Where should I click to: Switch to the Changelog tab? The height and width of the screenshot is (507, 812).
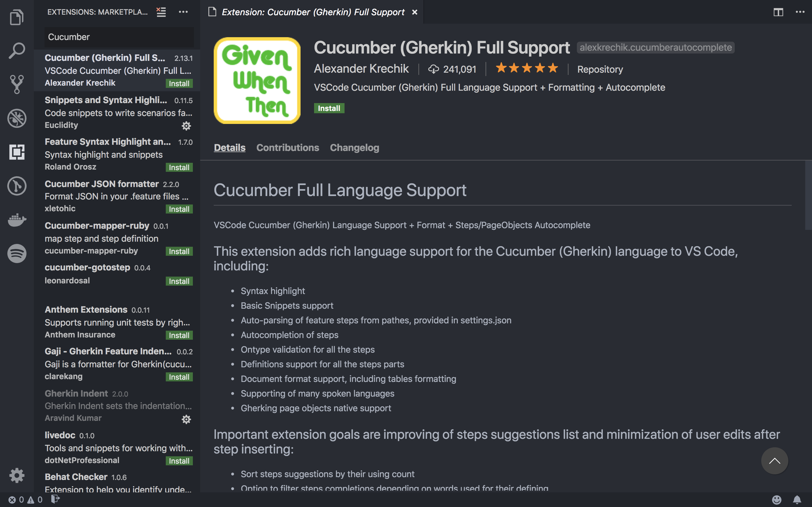(x=354, y=147)
